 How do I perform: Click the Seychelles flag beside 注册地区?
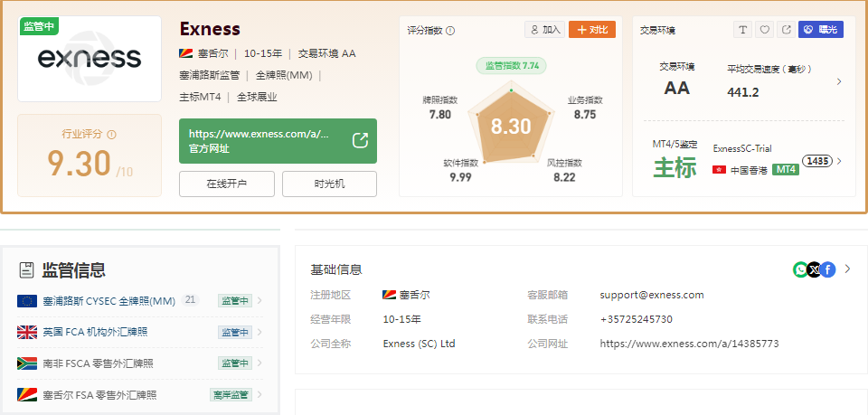389,295
